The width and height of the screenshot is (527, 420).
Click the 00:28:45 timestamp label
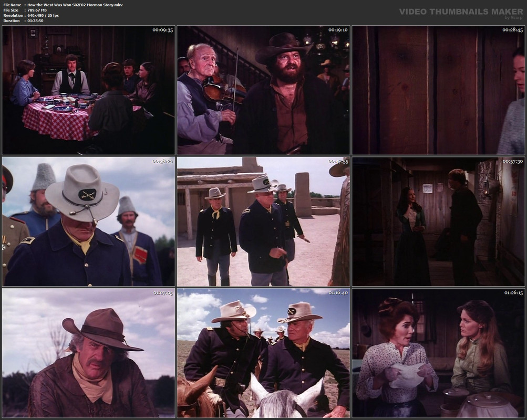pyautogui.click(x=512, y=30)
